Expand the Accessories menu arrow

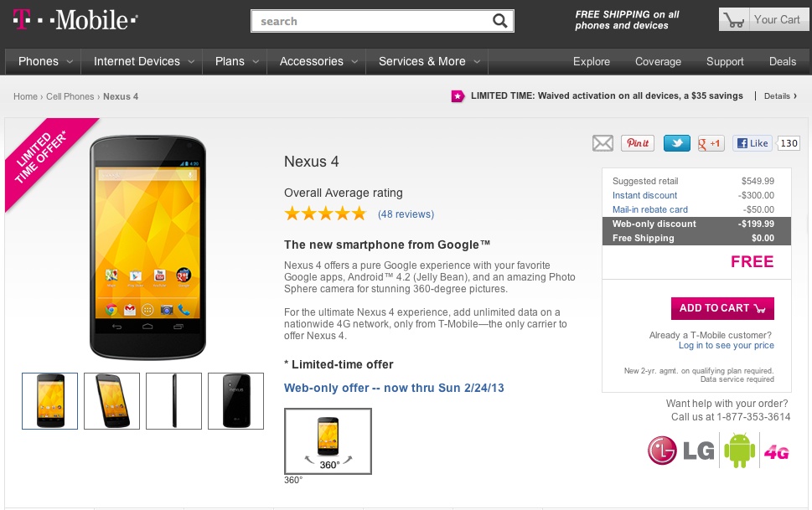click(354, 62)
